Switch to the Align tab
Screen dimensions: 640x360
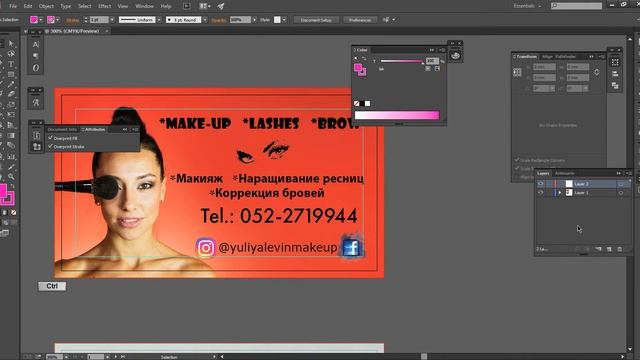[x=547, y=56]
